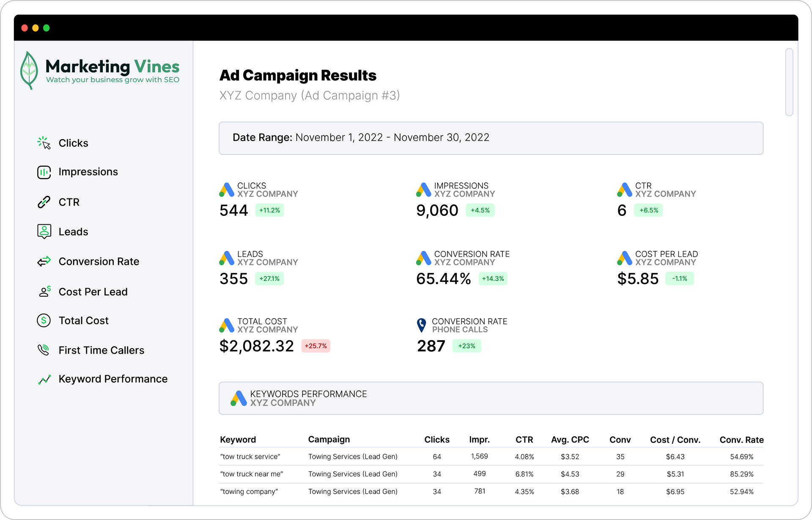Screen dimensions: 812x520
Task: Click the Marketing Vines leaf logo
Action: 29,70
